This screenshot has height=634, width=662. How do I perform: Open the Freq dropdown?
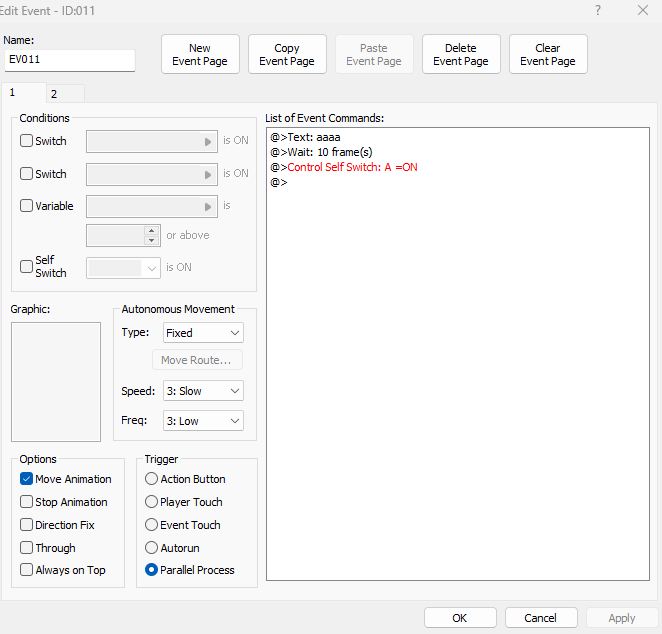203,421
